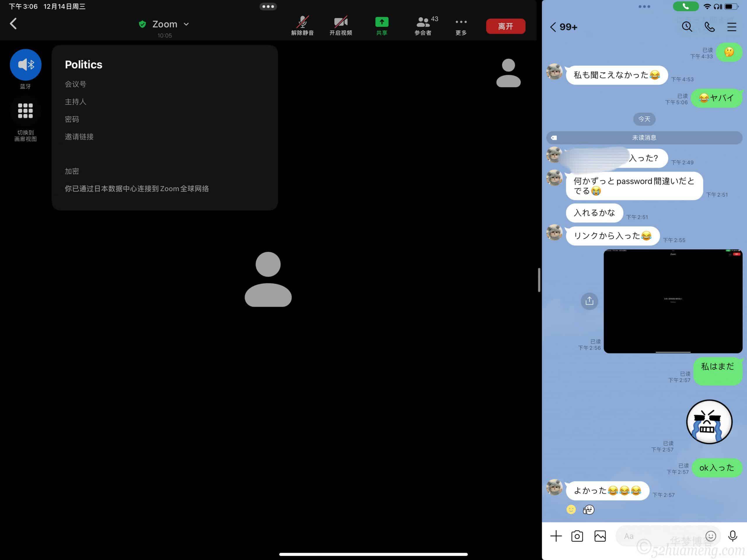The image size is (747, 560).
Task: Grab the split view divider handle
Action: point(539,280)
